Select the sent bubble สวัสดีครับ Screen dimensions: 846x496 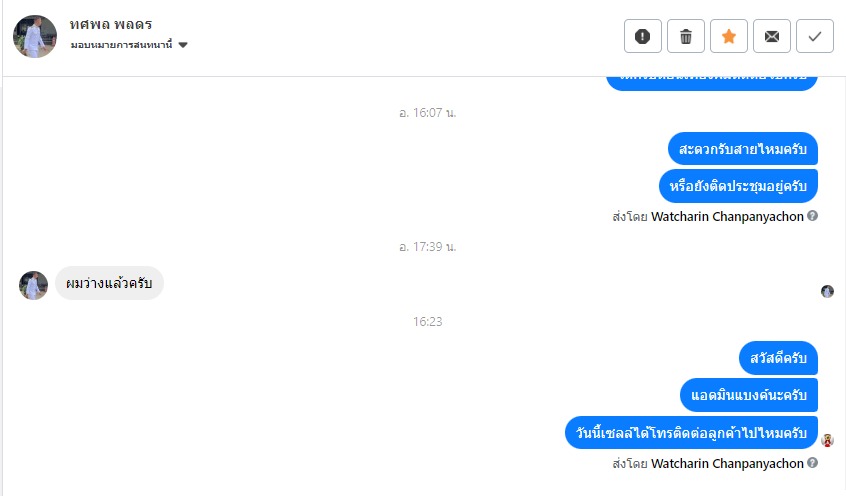coord(779,358)
